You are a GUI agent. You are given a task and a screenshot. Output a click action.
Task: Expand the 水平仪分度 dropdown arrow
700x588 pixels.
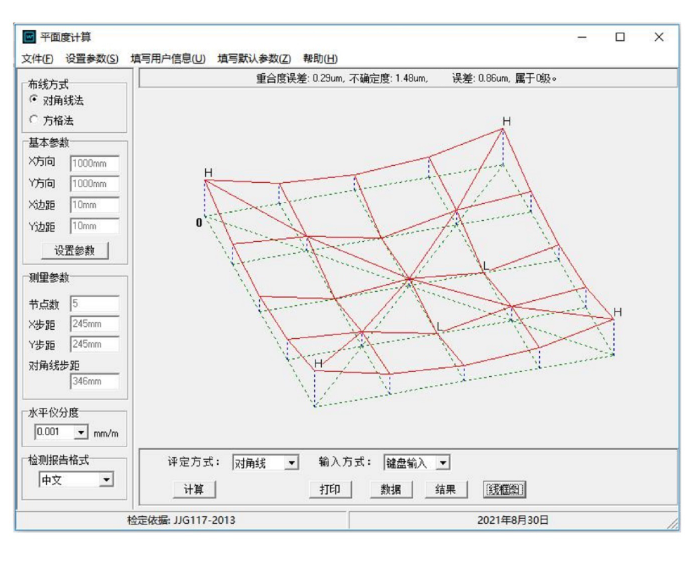tap(81, 432)
